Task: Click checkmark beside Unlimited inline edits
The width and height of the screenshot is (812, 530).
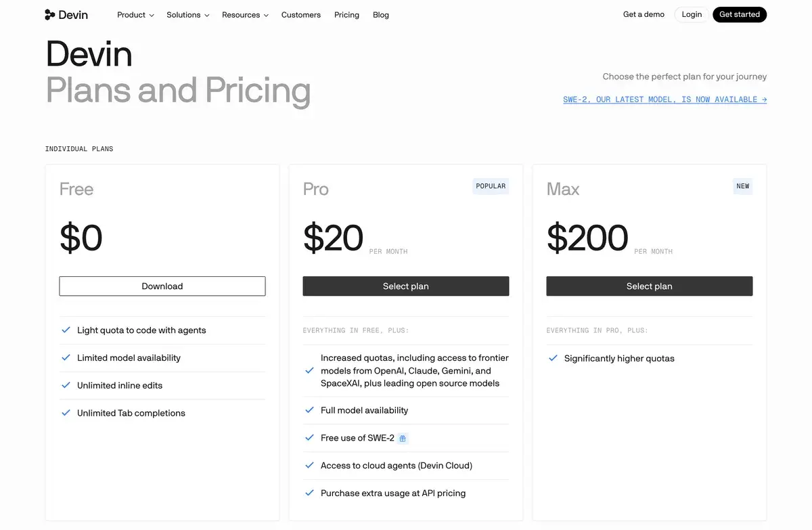Action: tap(66, 385)
